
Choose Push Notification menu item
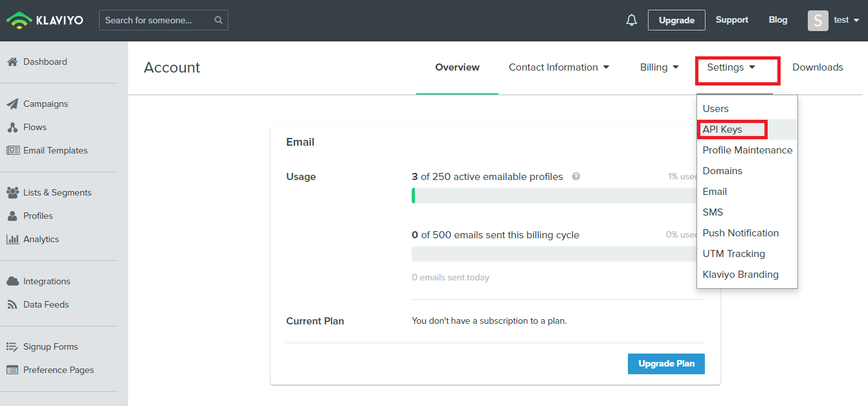point(748,233)
